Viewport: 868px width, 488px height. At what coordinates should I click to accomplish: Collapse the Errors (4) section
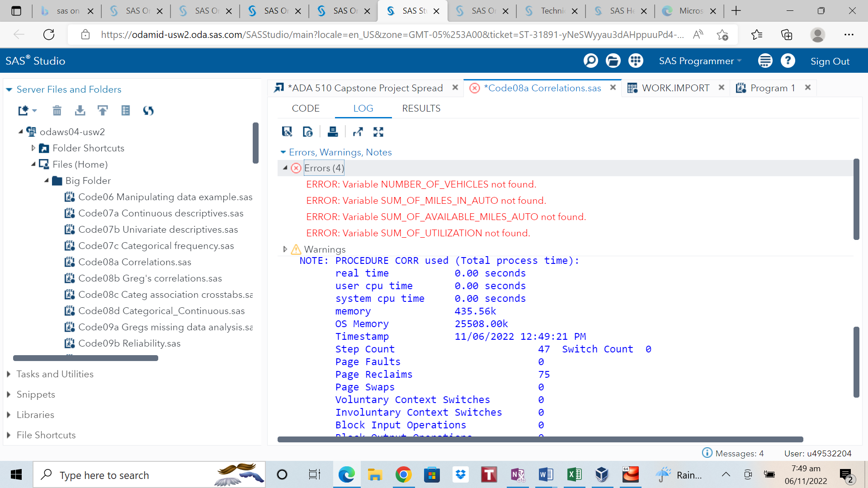285,168
